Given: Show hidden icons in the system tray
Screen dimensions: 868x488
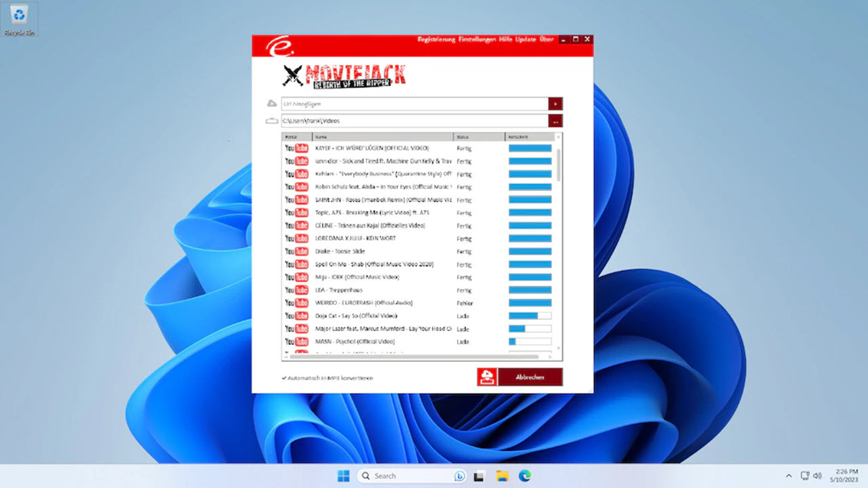Looking at the screenshot, I should click(788, 476).
